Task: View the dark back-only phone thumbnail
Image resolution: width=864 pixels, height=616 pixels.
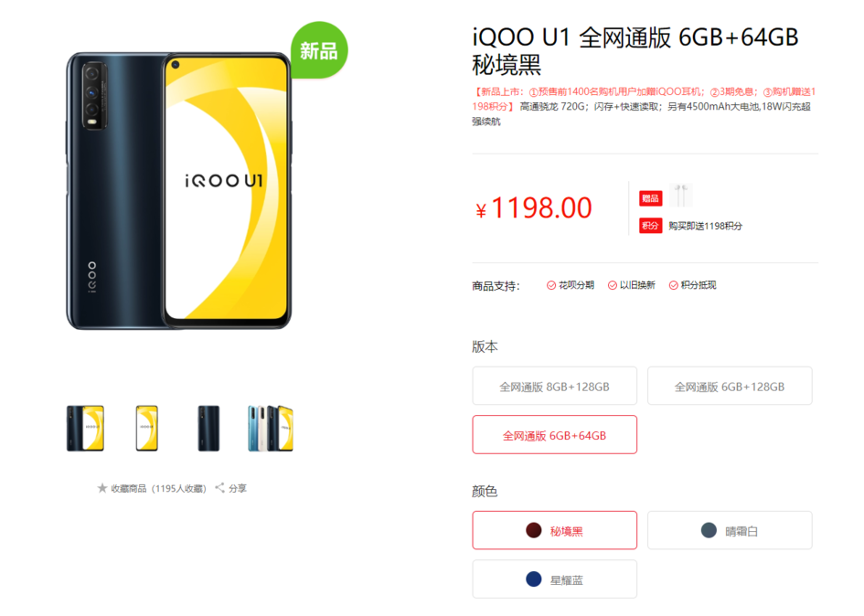Action: 208,429
